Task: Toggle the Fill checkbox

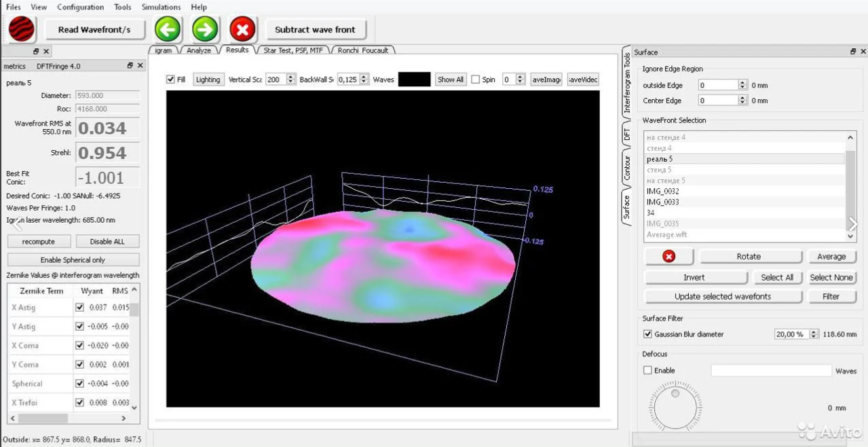Action: pyautogui.click(x=170, y=79)
